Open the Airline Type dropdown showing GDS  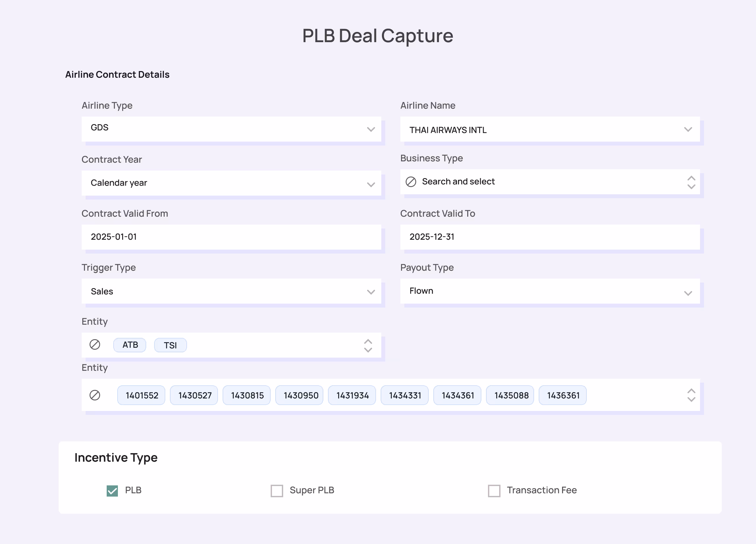coord(231,129)
